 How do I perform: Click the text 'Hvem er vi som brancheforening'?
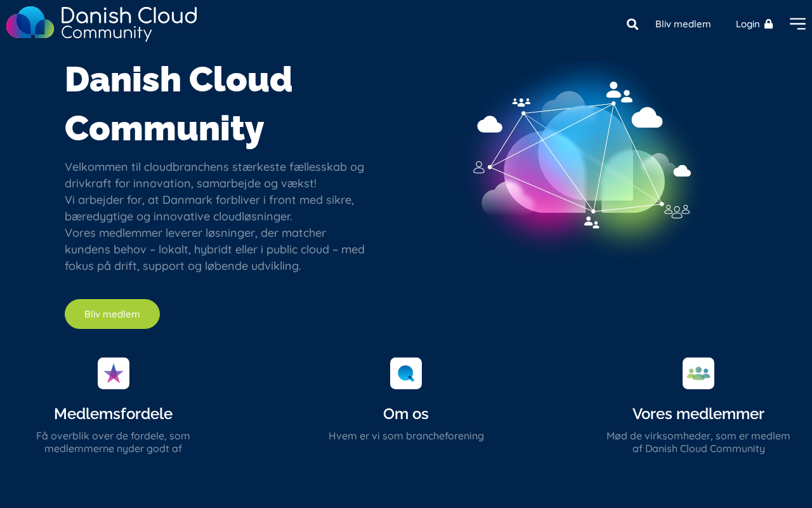coord(406,436)
